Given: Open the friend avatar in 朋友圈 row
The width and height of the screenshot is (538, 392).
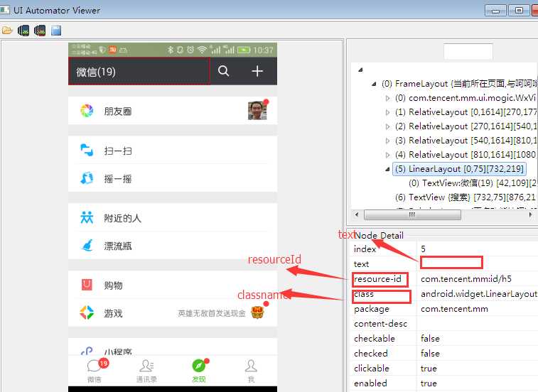Looking at the screenshot, I should 257,111.
